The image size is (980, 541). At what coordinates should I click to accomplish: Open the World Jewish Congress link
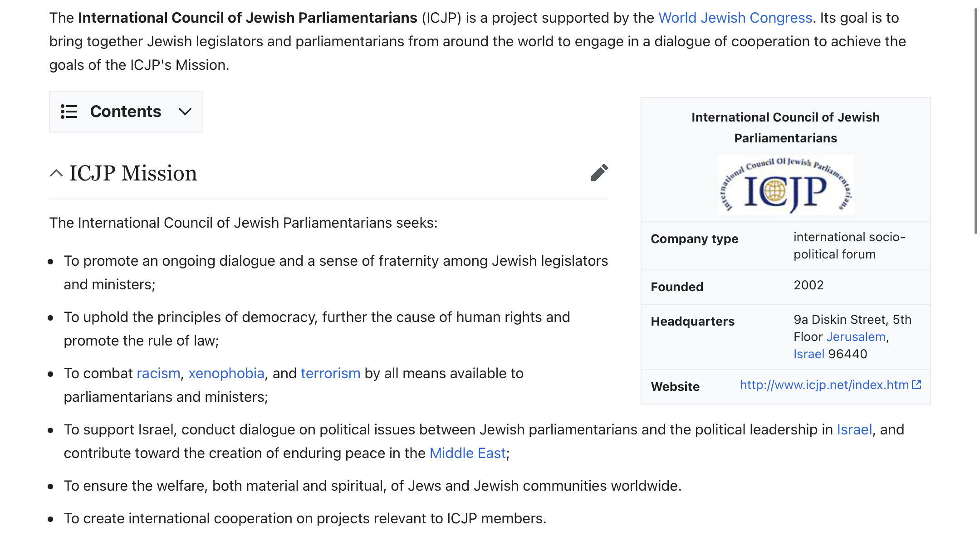pyautogui.click(x=735, y=18)
